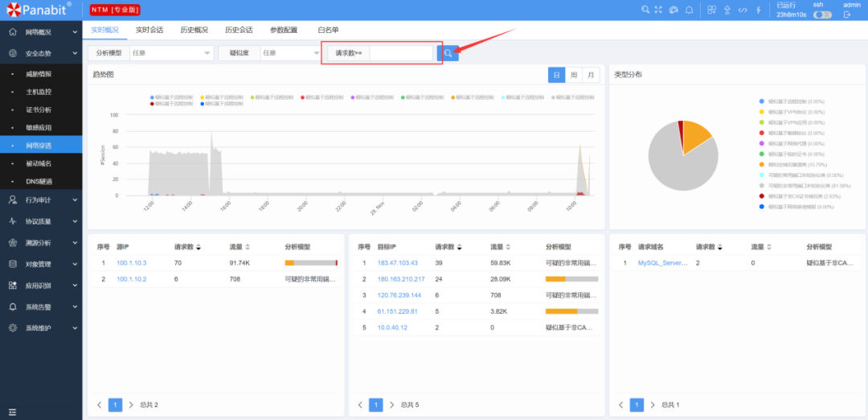Viewport: 868px width, 420px height.
Task: Click the globe icon beside 安全态势
Action: (13, 53)
